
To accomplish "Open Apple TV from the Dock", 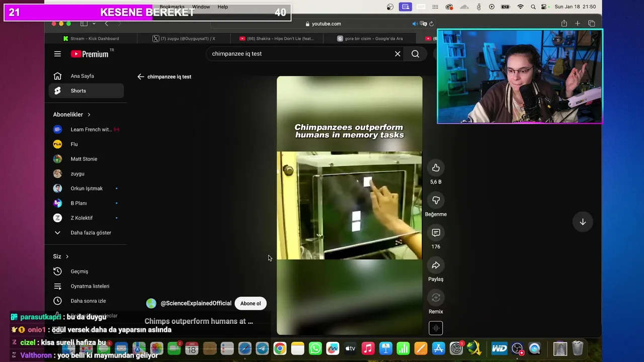I will point(350,348).
